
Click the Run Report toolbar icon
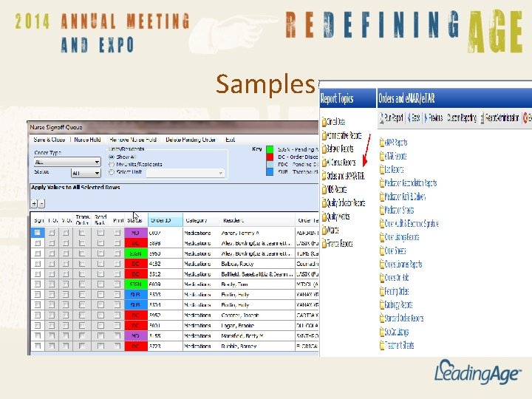click(382, 117)
